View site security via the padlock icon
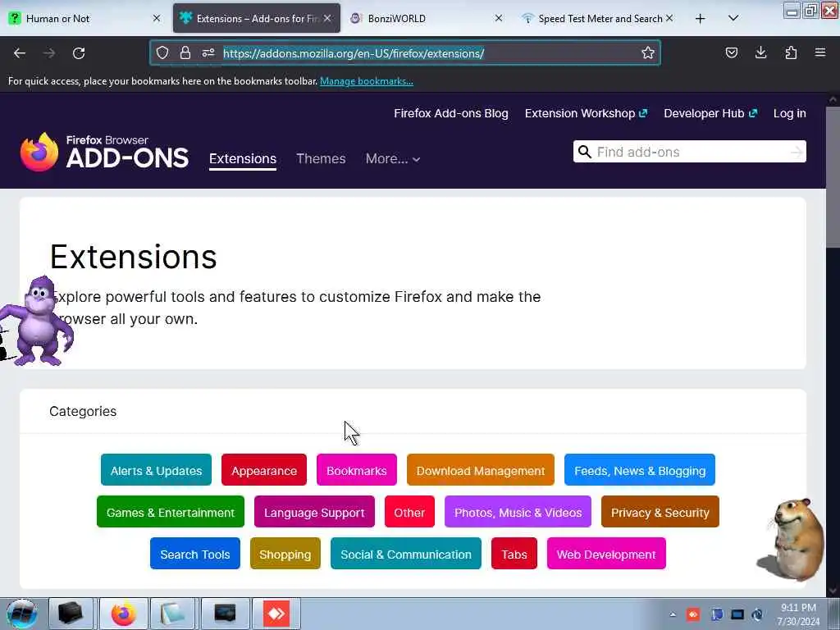Viewport: 840px width, 630px height. 185,52
